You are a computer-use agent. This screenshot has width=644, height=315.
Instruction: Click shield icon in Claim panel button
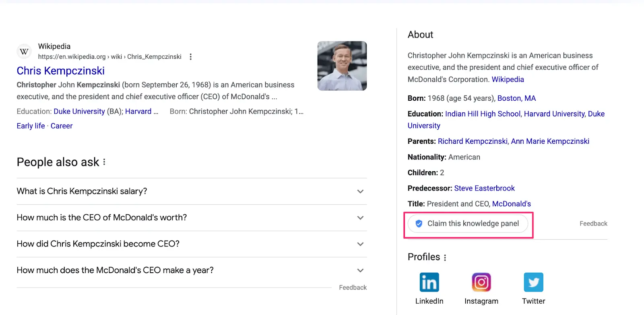coord(419,224)
